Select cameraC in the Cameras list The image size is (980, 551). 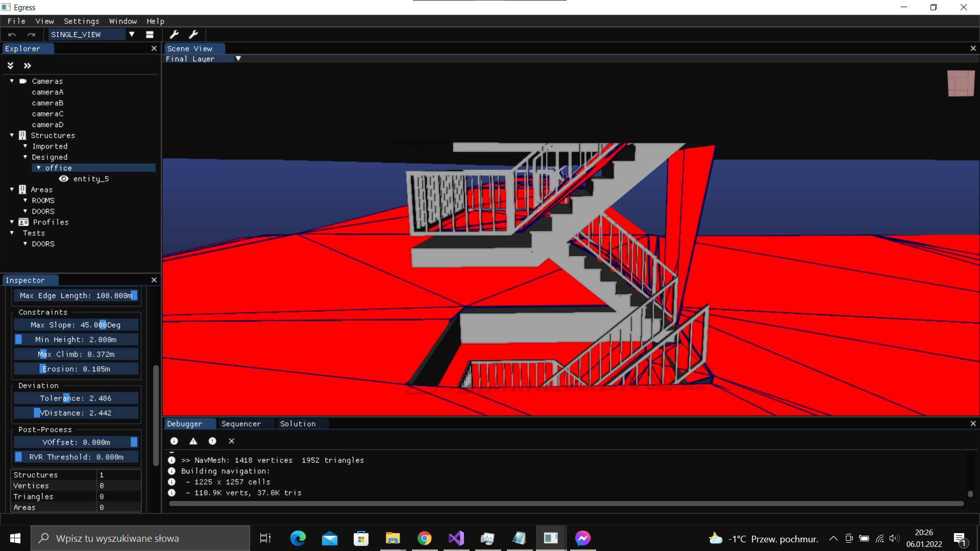point(47,113)
